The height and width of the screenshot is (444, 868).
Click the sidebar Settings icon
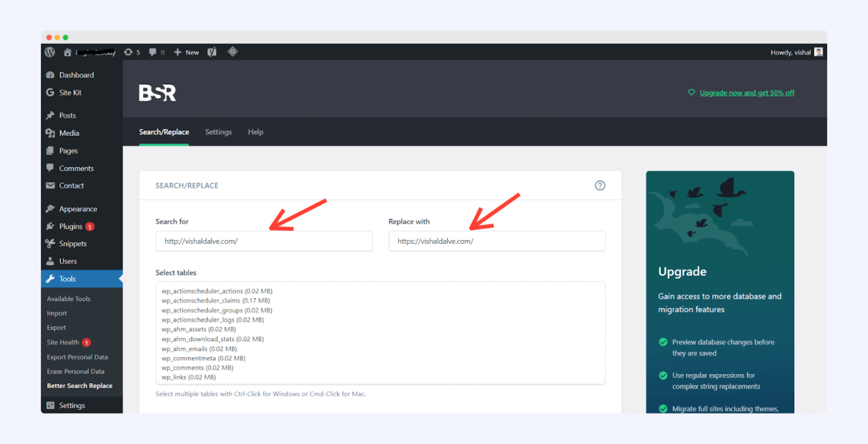[x=50, y=405]
